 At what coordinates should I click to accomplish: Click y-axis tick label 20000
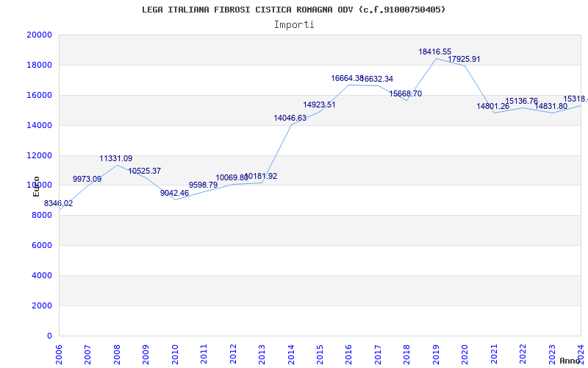(40, 35)
